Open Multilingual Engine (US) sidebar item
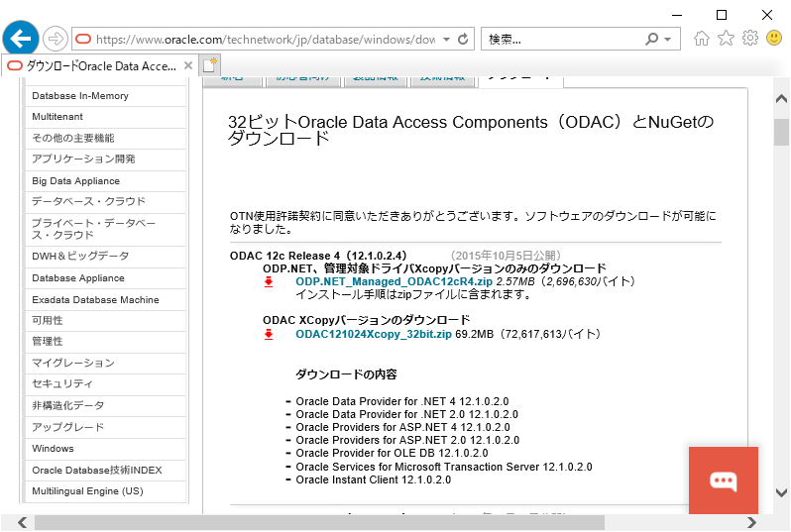791x532 pixels. click(105, 491)
